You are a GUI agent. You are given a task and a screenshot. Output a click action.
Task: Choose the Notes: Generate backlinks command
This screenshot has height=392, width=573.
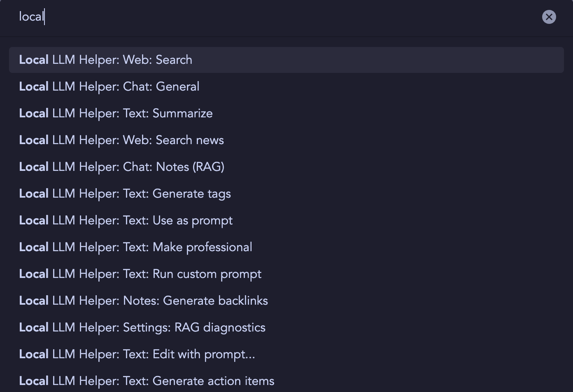point(144,301)
